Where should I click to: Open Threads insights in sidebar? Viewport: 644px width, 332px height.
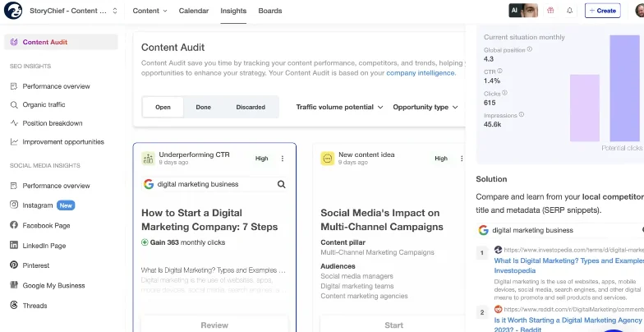click(x=34, y=305)
